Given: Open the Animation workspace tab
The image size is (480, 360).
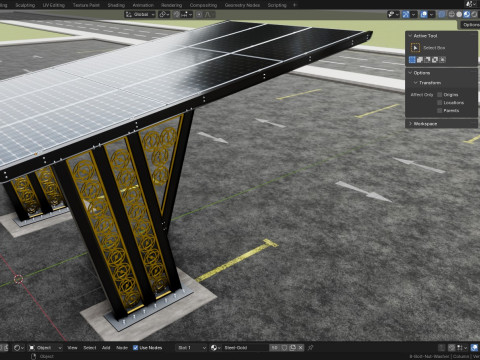Looking at the screenshot, I should 143,5.
